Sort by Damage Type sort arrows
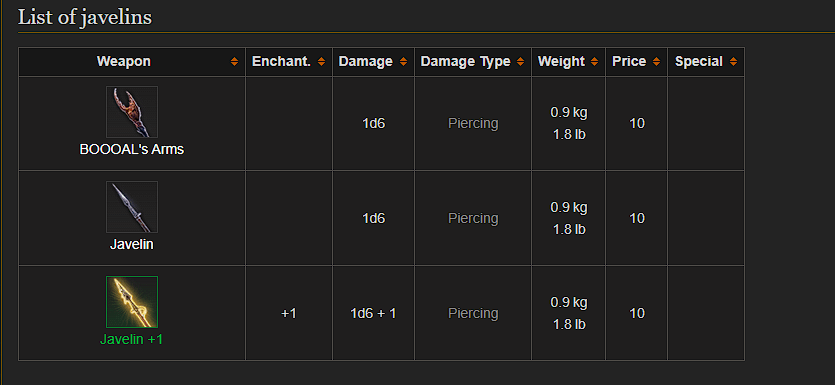Image resolution: width=835 pixels, height=385 pixels. point(520,62)
